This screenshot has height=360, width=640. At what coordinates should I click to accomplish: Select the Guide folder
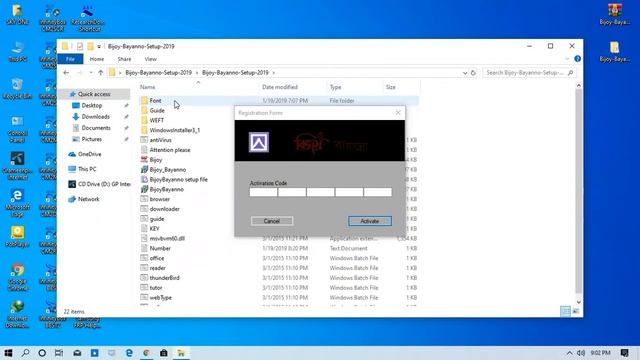point(157,111)
